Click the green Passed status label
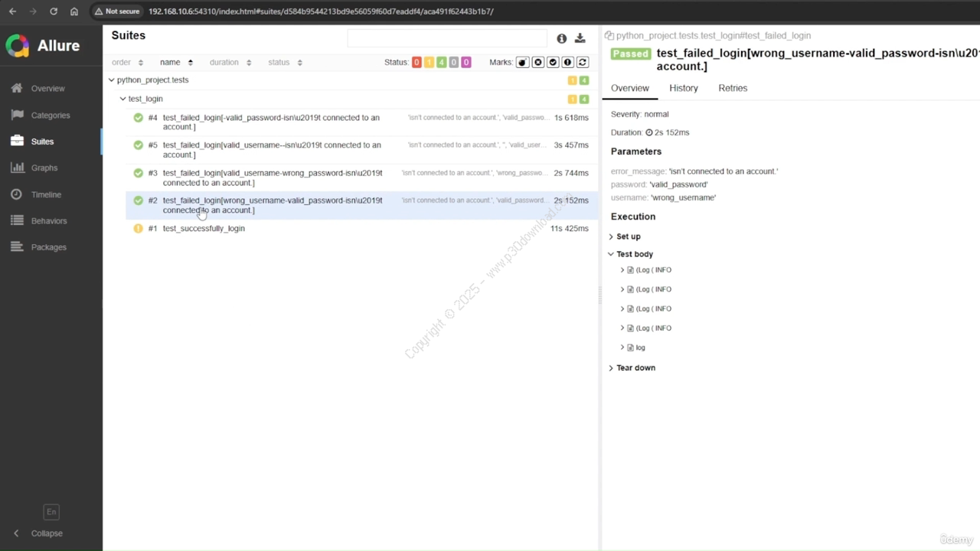The width and height of the screenshot is (980, 551). click(631, 54)
